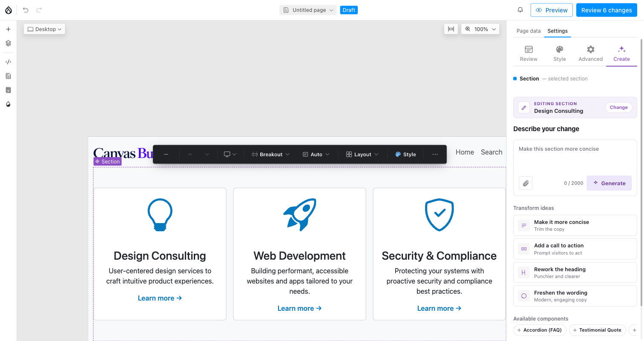Open the section toolbar's more options ellipsis
644x341 pixels.
(x=435, y=154)
